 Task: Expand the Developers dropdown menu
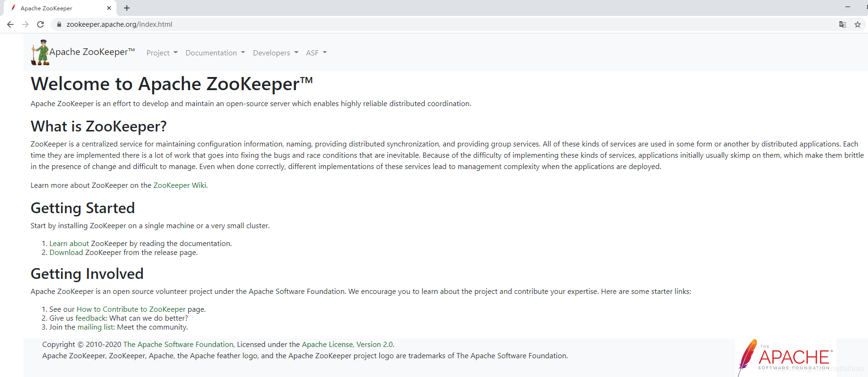click(276, 53)
